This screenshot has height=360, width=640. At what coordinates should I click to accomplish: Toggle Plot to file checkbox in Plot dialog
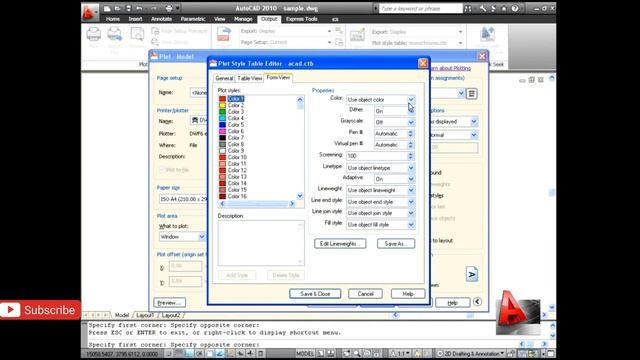click(162, 170)
